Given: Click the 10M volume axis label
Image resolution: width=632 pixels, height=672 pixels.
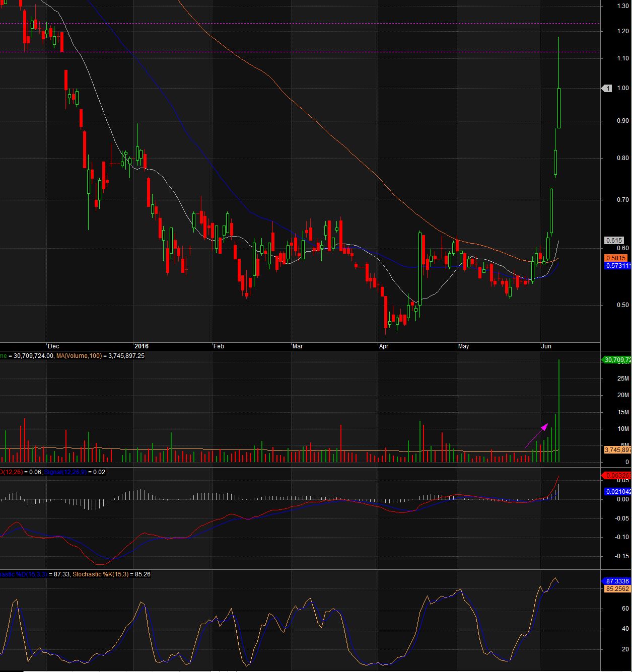Looking at the screenshot, I should point(623,429).
